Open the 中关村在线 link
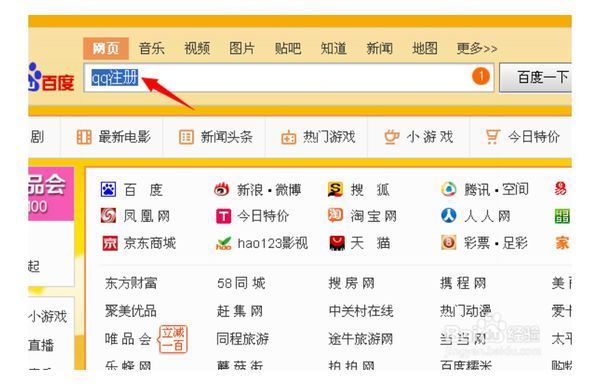Image resolution: width=600 pixels, height=391 pixels. 361,311
